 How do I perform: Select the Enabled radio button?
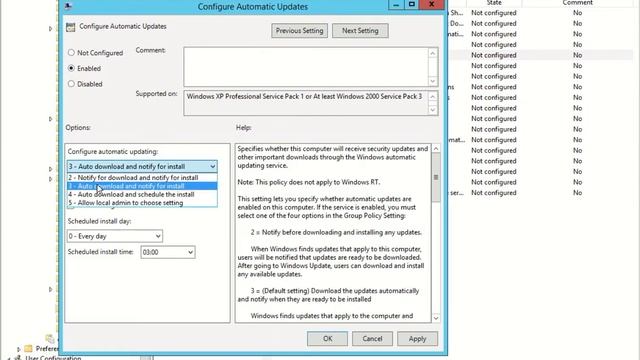point(71,68)
